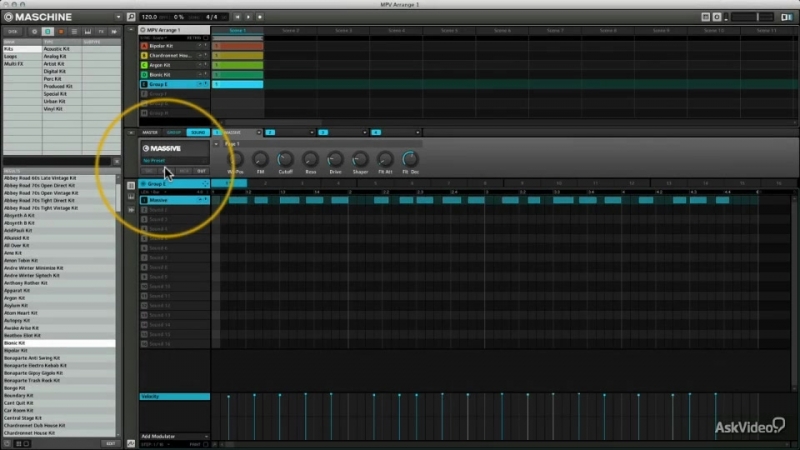Choose Urban Kit type
The height and width of the screenshot is (450, 800).
point(61,101)
